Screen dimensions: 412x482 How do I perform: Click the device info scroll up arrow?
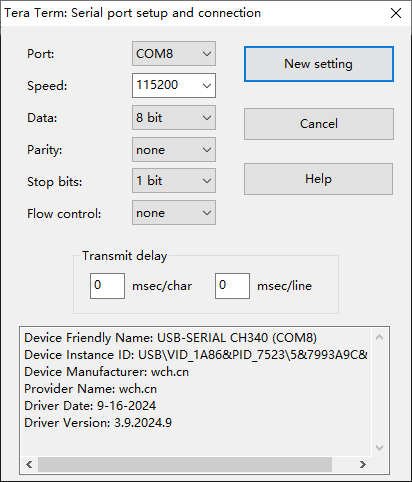tap(379, 337)
